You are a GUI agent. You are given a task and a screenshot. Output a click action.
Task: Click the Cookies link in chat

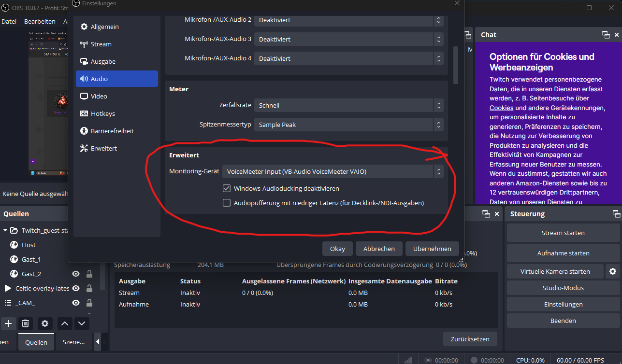click(501, 108)
